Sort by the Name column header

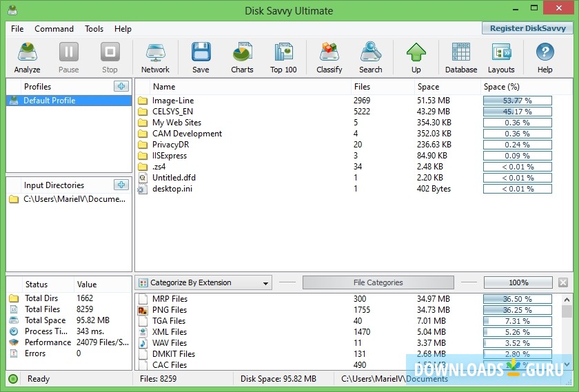tap(251, 87)
